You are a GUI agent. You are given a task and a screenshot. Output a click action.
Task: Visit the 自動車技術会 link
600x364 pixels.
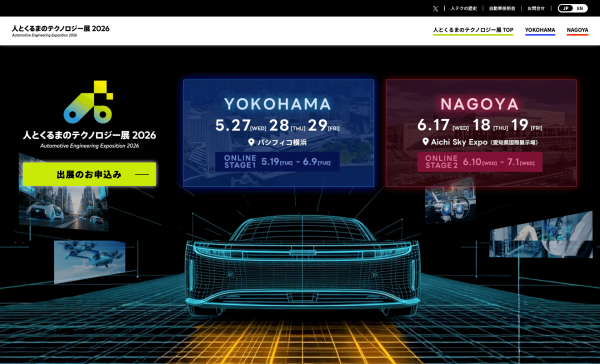[502, 8]
